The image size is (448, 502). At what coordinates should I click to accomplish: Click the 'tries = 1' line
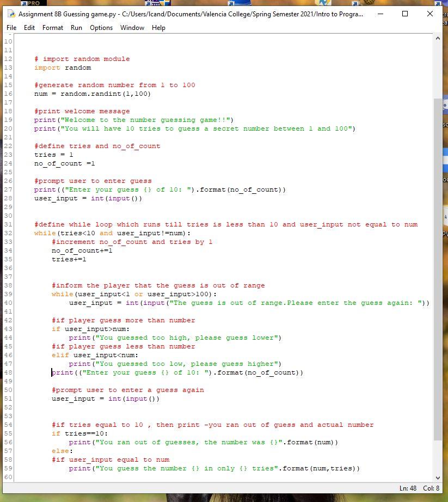[x=54, y=155]
